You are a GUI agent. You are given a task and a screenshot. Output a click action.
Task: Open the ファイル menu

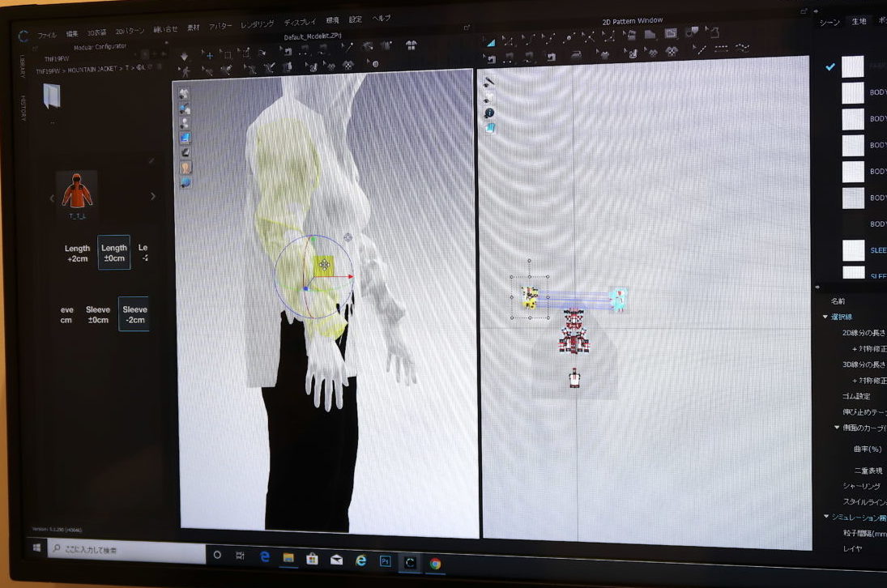coord(48,35)
